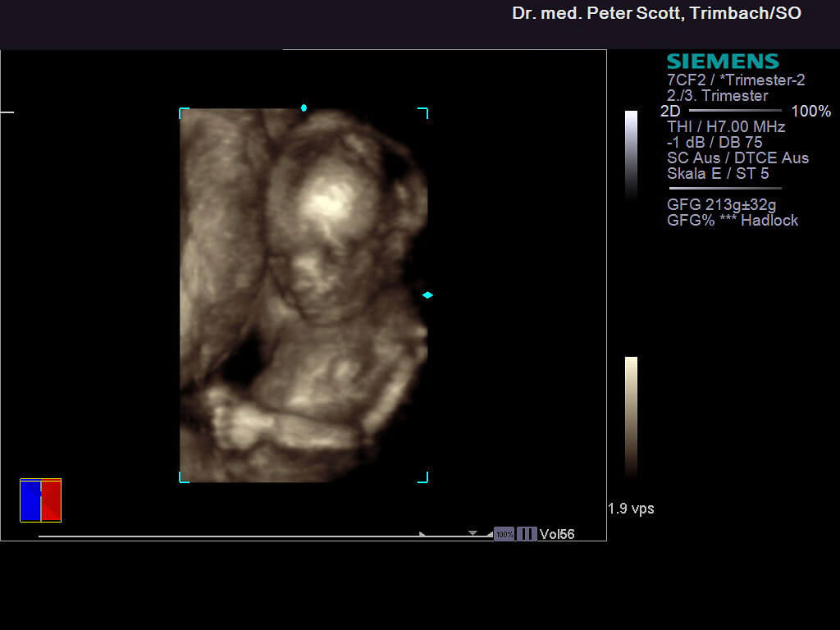
Task: Click the blue-red volume orientation cube icon
Action: coord(40,500)
